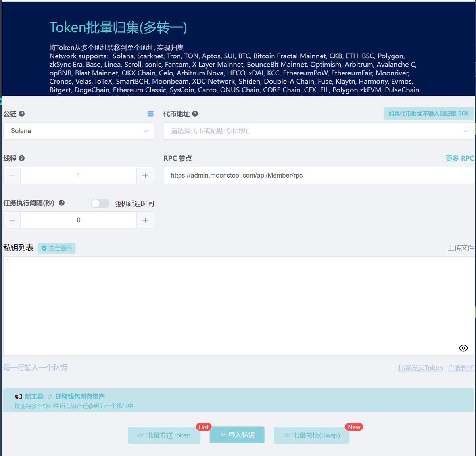Click 快速将多个钱包中所有资产迁移到另一个钱包中 text
The image size is (476, 456).
pyautogui.click(x=74, y=406)
